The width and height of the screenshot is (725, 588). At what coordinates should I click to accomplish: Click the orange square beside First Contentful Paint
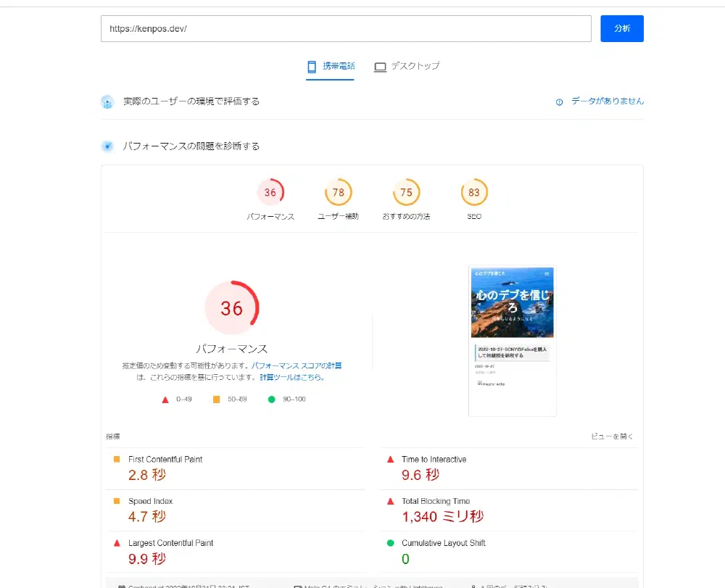[x=117, y=459]
